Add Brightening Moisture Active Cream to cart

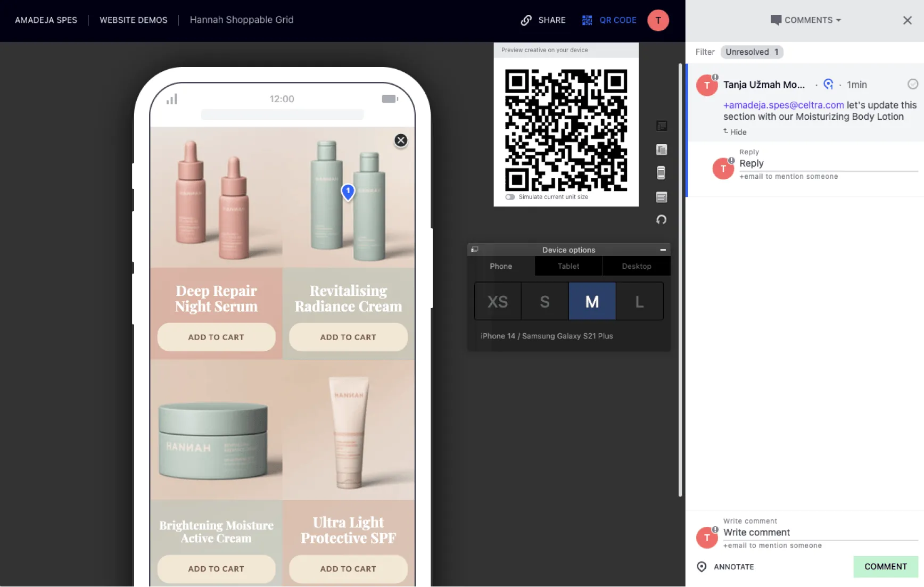(216, 569)
